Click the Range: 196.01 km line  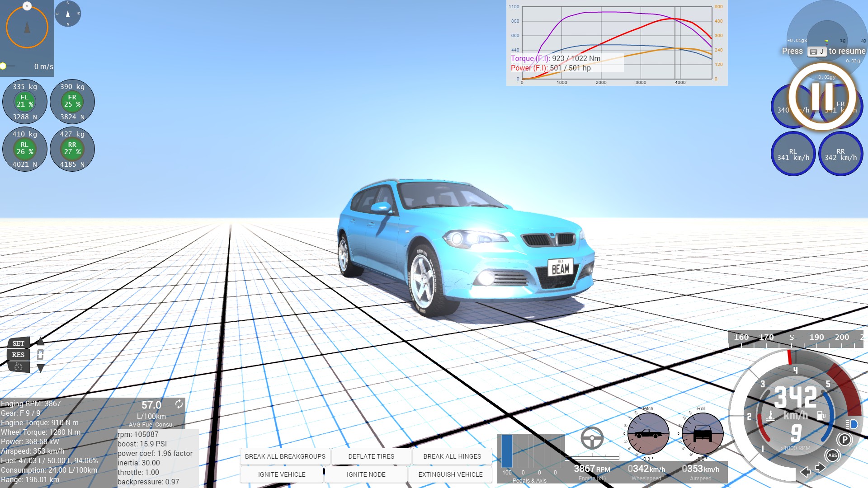pos(30,479)
